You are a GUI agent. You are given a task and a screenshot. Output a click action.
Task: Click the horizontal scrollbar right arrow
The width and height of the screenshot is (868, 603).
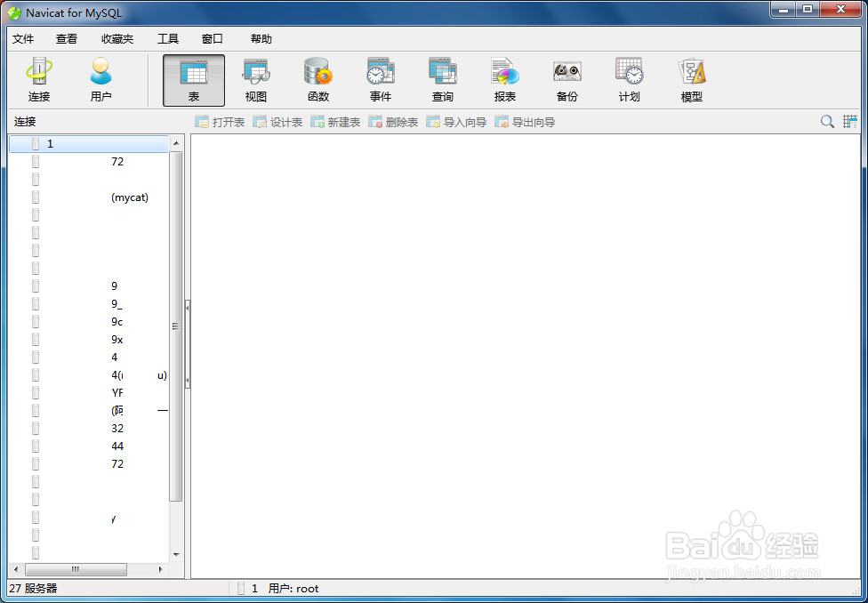click(x=161, y=569)
